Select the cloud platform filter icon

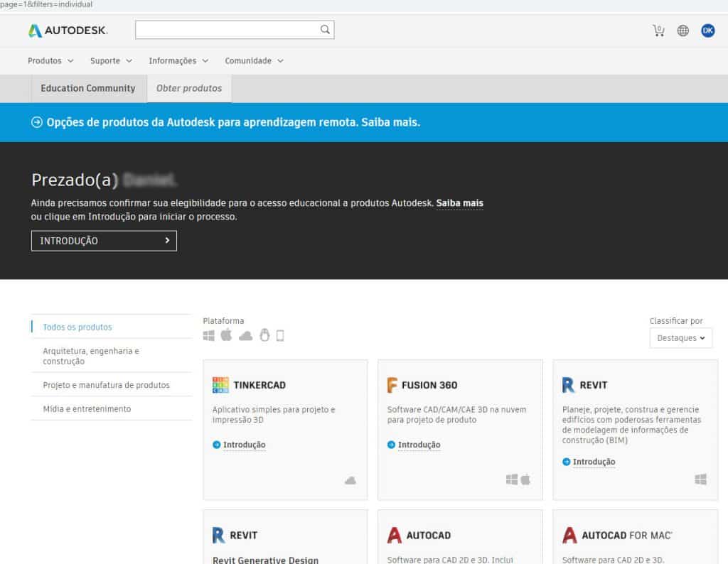coord(246,335)
